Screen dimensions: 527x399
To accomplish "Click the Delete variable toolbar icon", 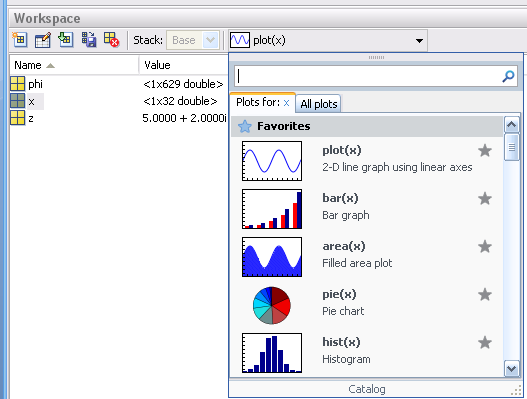I will pos(112,40).
